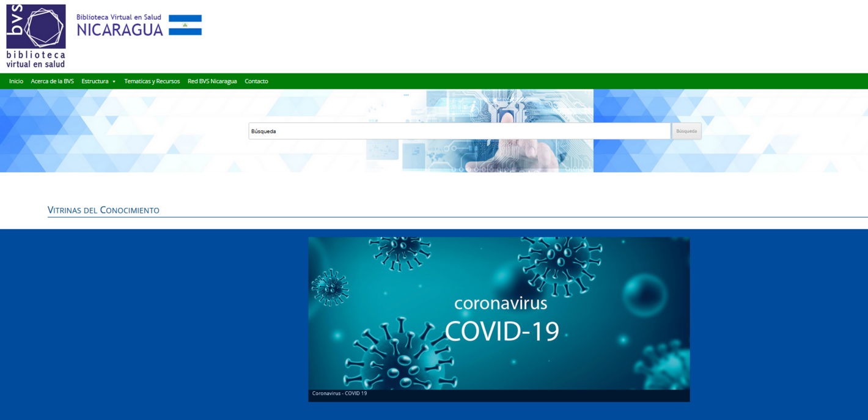The width and height of the screenshot is (868, 420).
Task: Click 'biblioteca virtual en salud' text under logo
Action: [35, 59]
